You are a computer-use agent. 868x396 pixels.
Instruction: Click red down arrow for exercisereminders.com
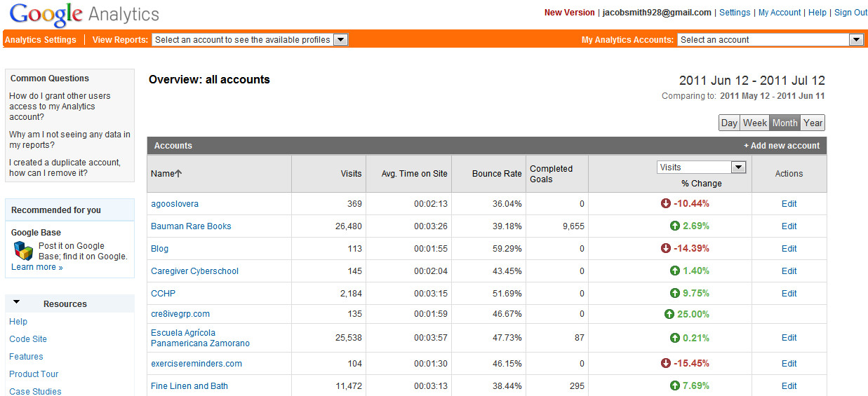pos(666,363)
